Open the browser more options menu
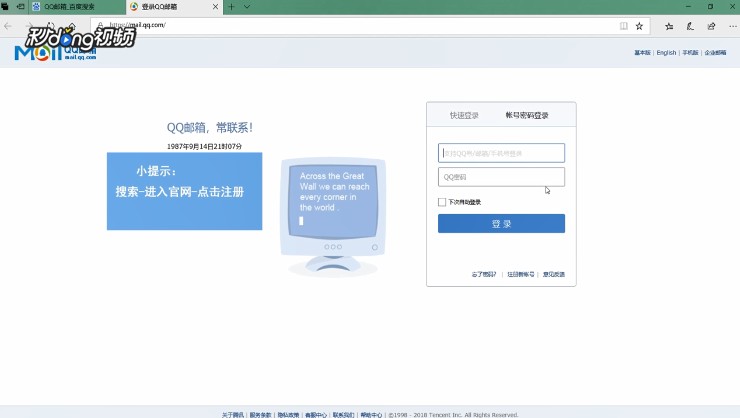This screenshot has height=418, width=740. [732, 26]
